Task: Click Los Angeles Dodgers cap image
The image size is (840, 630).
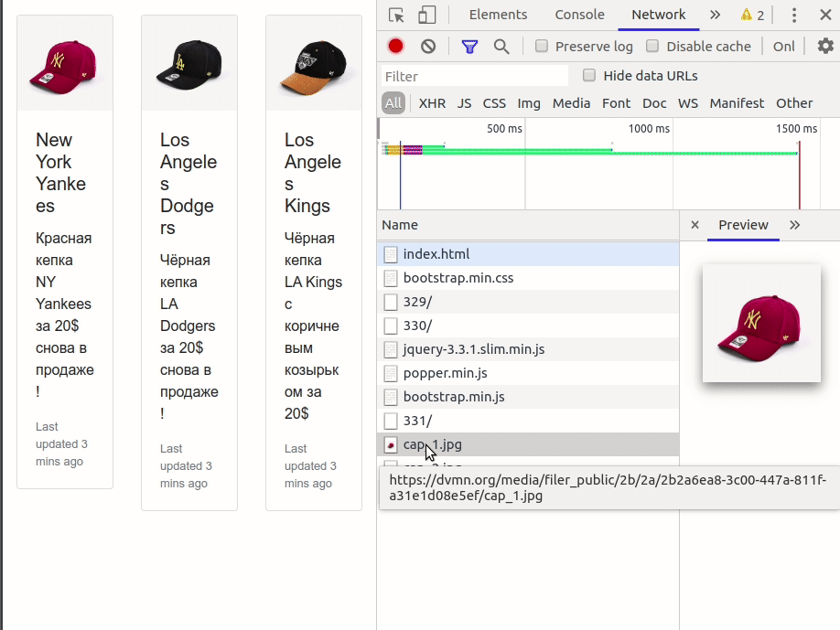Action: [189, 63]
